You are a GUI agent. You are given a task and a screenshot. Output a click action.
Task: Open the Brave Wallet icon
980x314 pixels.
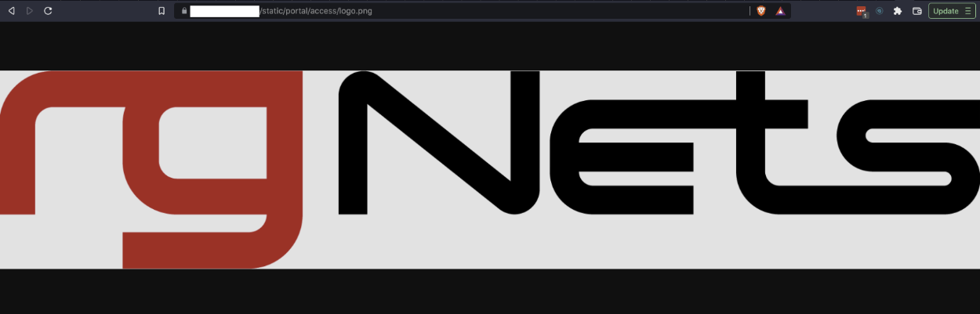pos(916,11)
